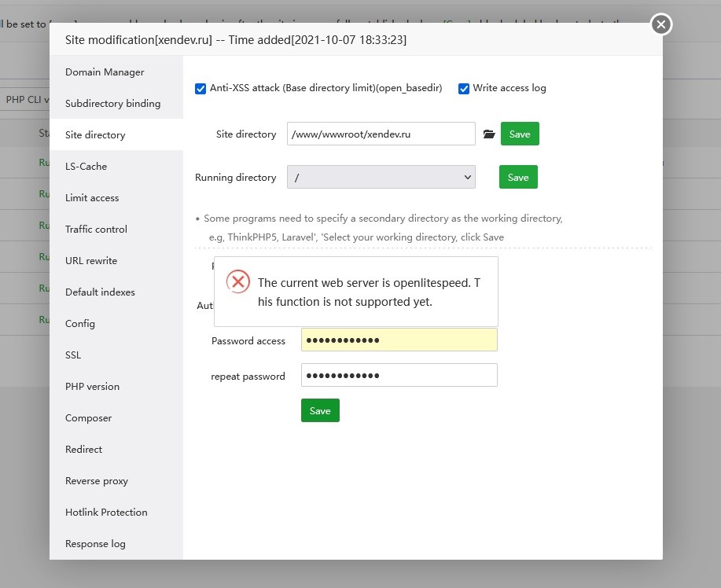This screenshot has height=588, width=721.
Task: Focus the repeat password field
Action: (399, 375)
